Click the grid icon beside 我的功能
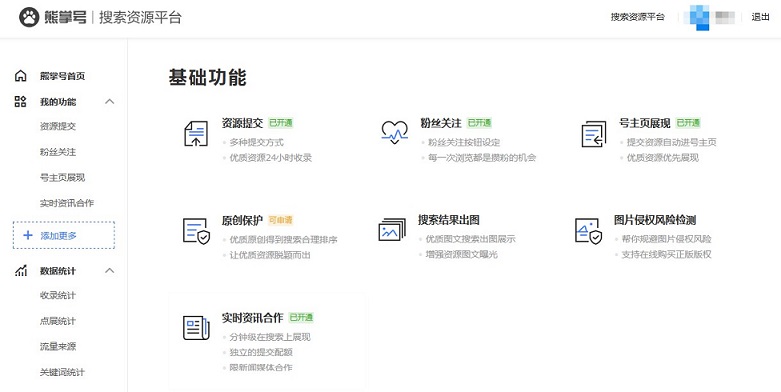Image resolution: width=781 pixels, height=392 pixels. click(20, 102)
